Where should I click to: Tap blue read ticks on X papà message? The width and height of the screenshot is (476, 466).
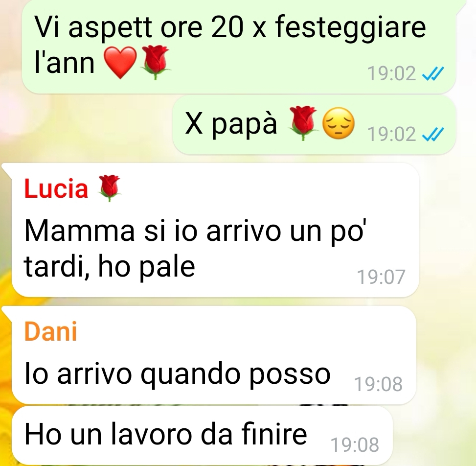pos(433,134)
